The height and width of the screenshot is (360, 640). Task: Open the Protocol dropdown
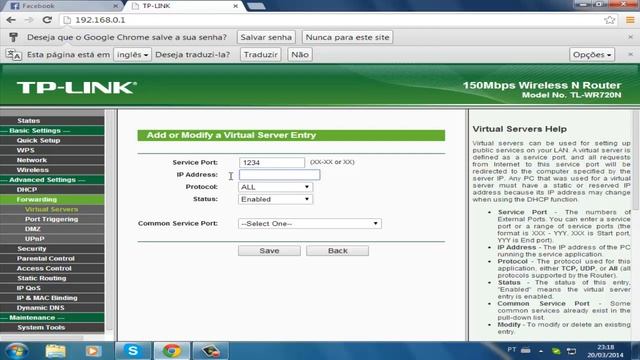coord(276,187)
